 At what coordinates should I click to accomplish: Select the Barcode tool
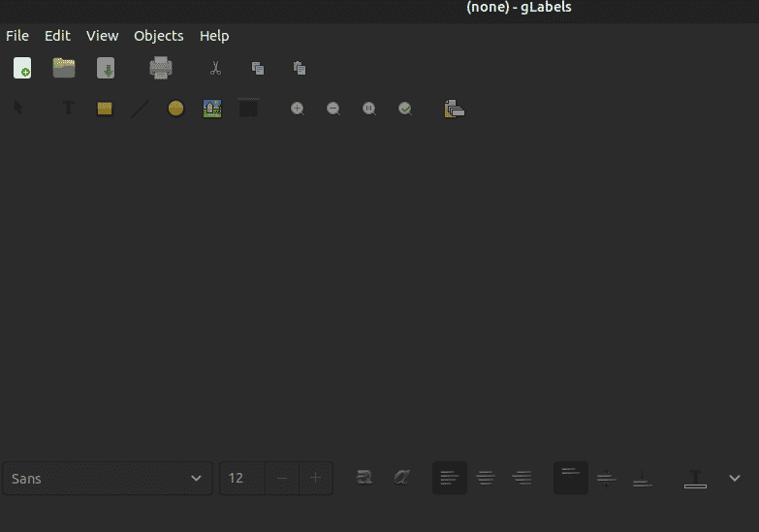tap(248, 108)
